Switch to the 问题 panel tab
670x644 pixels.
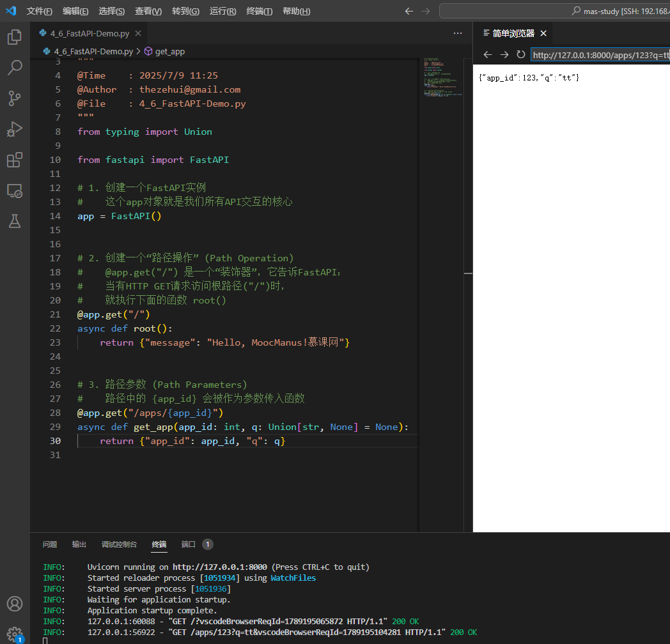tap(50, 544)
